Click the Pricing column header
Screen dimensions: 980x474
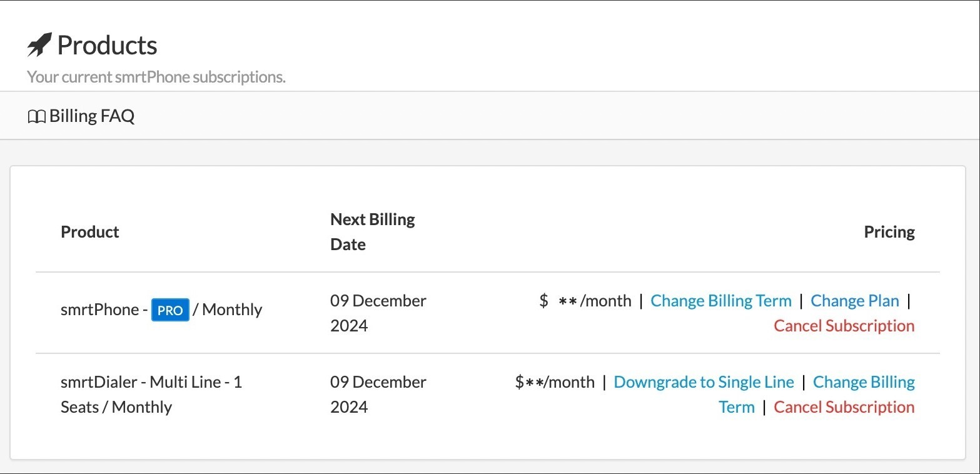[889, 232]
